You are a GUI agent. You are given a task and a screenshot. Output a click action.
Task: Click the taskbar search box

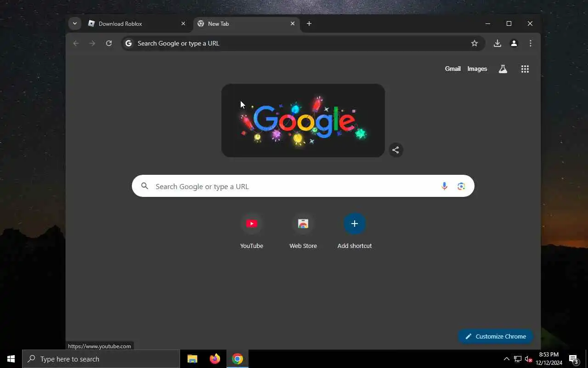tap(101, 359)
